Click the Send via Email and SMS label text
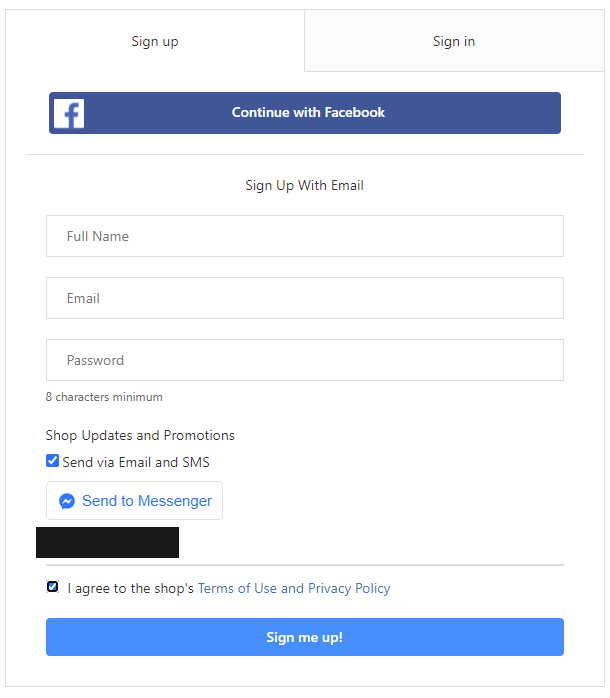 pos(136,462)
